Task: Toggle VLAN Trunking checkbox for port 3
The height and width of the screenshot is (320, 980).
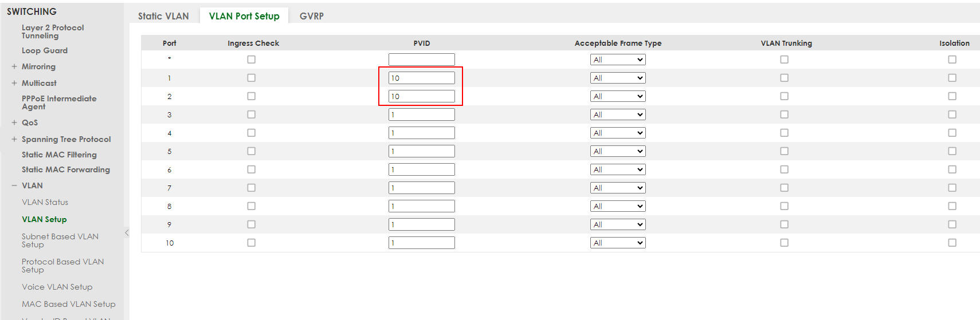Action: tap(784, 114)
